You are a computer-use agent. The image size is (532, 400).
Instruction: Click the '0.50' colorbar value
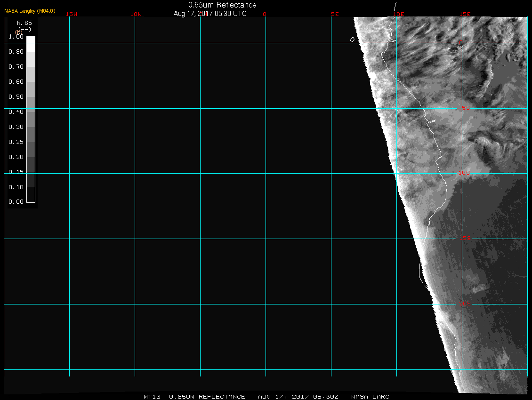point(16,96)
